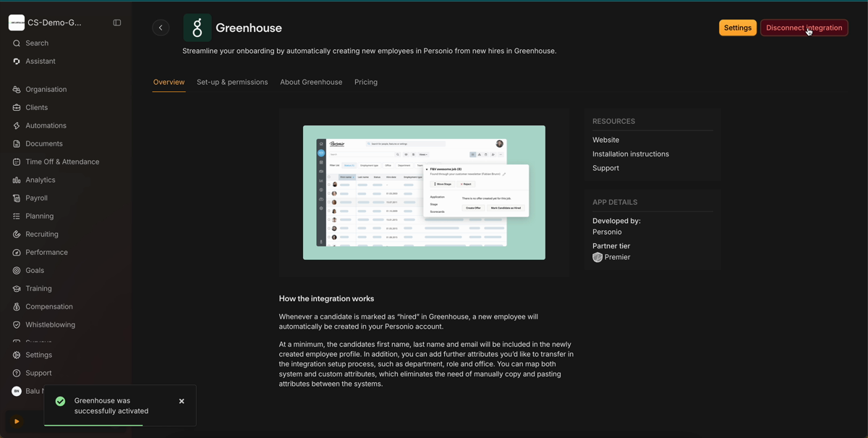Image resolution: width=868 pixels, height=438 pixels.
Task: Go to Organisation section
Action: (46, 90)
